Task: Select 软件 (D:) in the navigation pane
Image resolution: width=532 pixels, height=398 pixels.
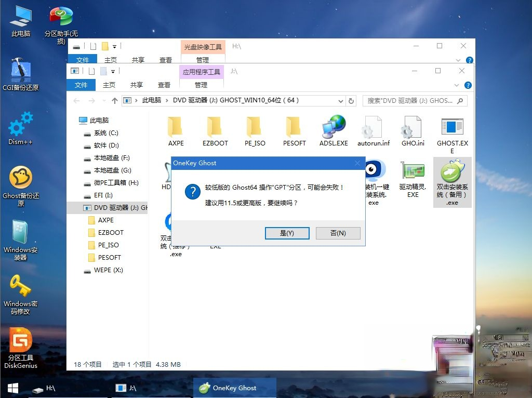Action: point(106,145)
